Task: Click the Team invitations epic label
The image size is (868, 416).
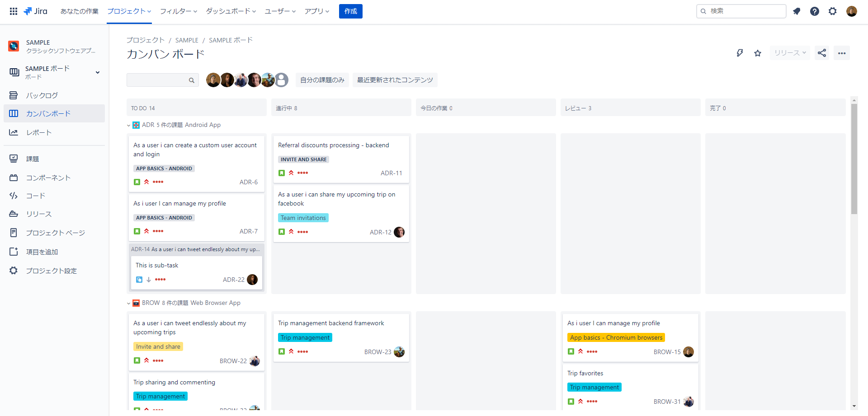Action: 303,218
